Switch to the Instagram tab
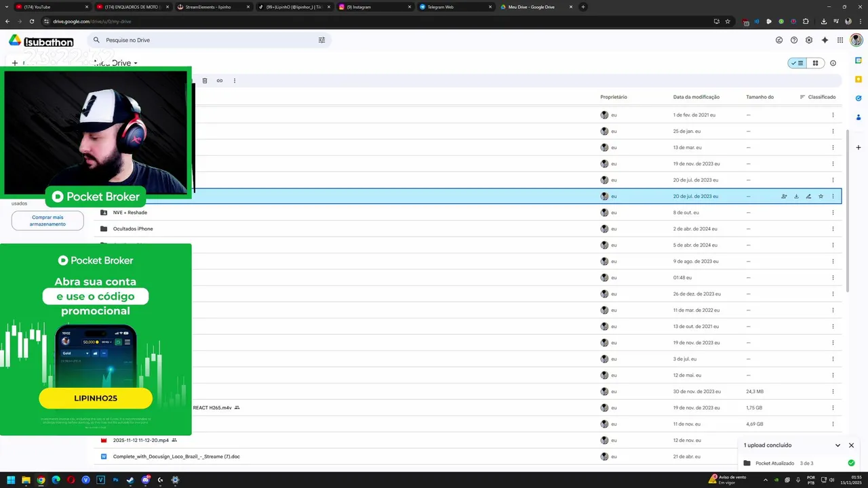The image size is (868, 488). (376, 7)
